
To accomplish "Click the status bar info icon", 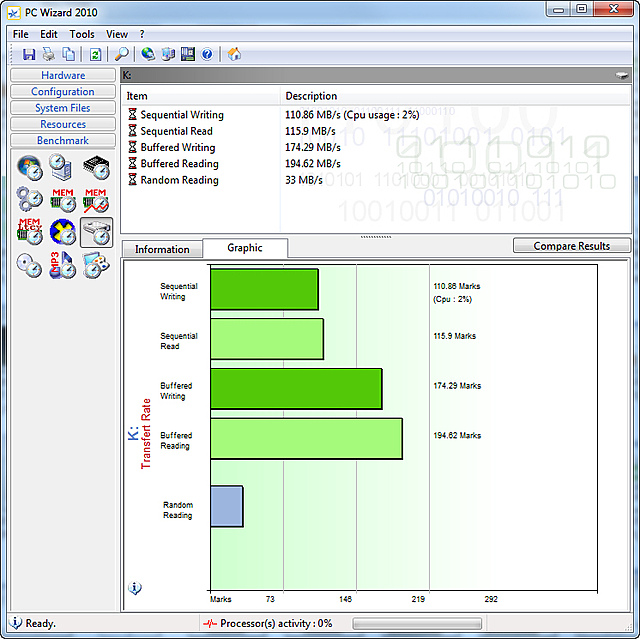I will 16,623.
